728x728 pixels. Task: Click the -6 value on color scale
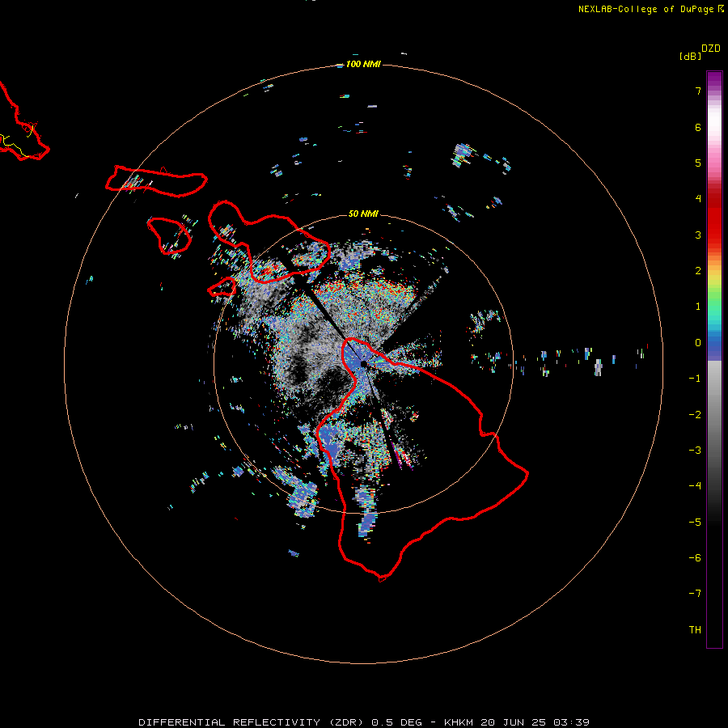tap(695, 558)
